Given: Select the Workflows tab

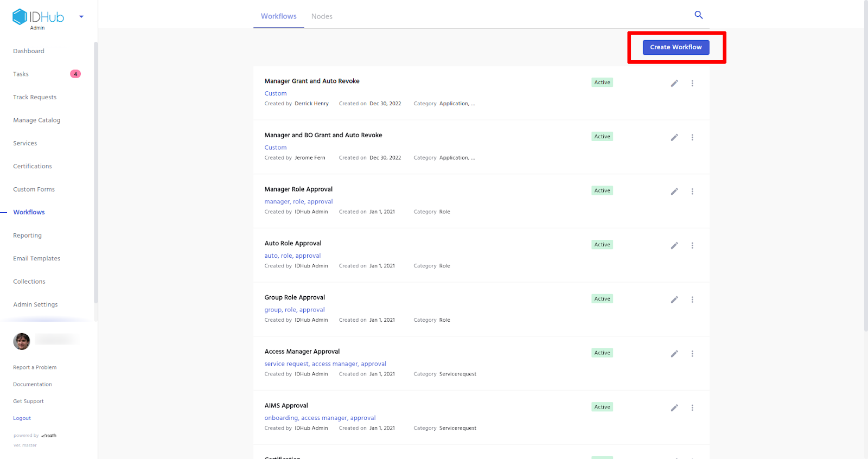Looking at the screenshot, I should (278, 16).
